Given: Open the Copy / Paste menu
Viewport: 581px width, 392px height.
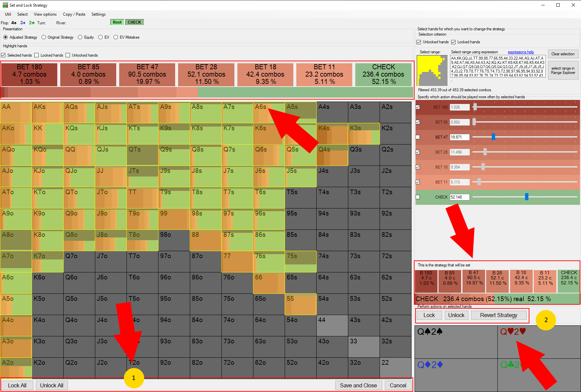Looking at the screenshot, I should tap(74, 14).
